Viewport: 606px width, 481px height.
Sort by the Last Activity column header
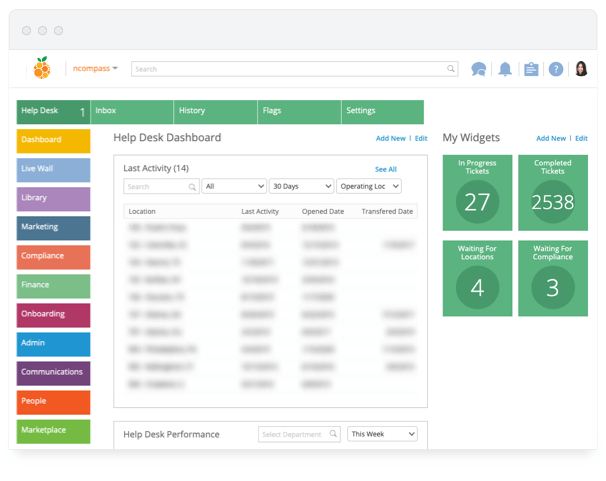(x=260, y=211)
